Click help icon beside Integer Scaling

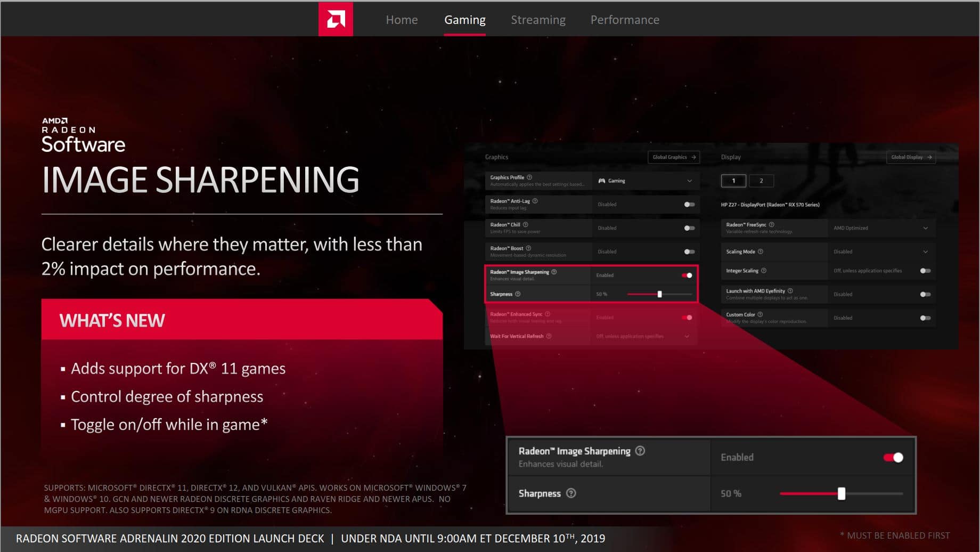tap(763, 271)
